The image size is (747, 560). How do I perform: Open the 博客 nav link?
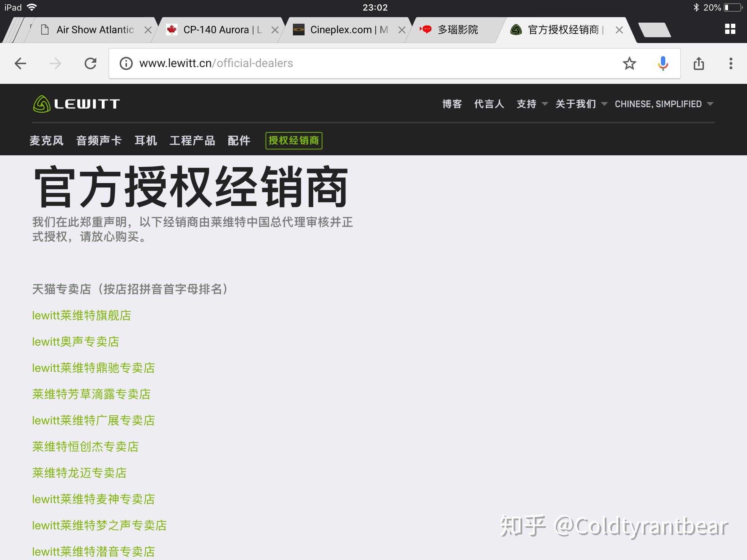point(452,104)
